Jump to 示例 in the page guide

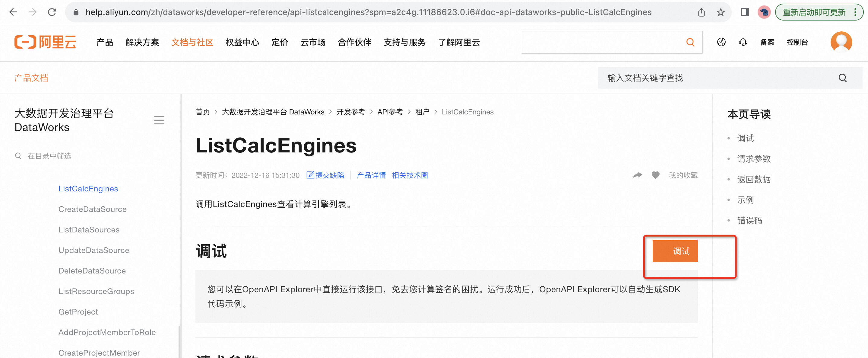[745, 200]
